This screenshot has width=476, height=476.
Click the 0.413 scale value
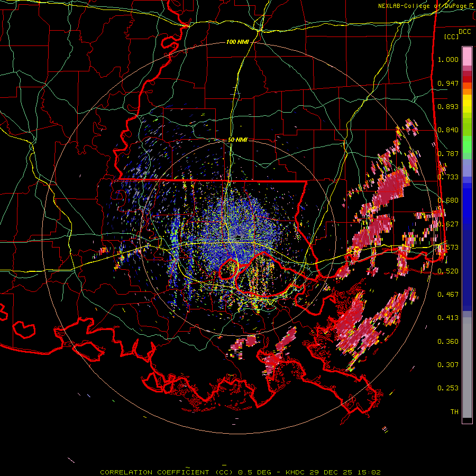pos(448,317)
